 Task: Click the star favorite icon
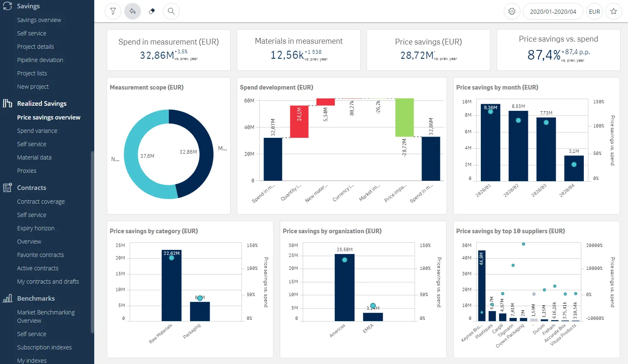[613, 11]
